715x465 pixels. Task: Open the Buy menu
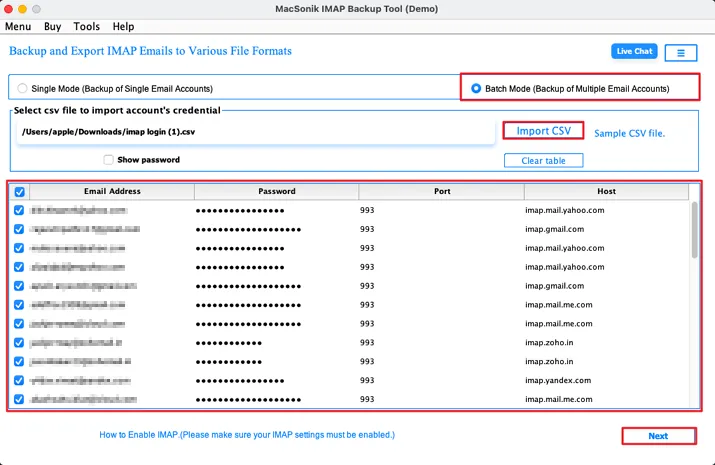click(x=52, y=26)
